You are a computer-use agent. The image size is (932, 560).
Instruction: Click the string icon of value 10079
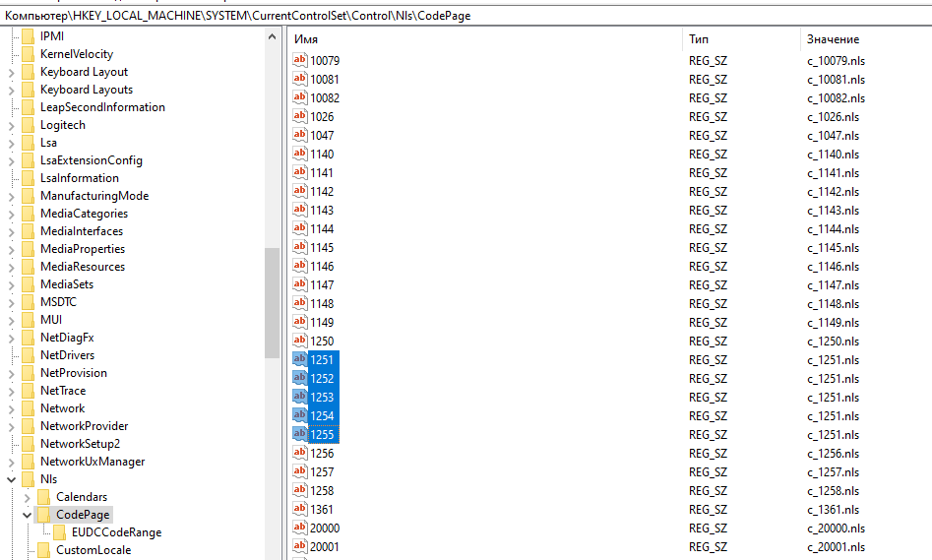pyautogui.click(x=299, y=60)
